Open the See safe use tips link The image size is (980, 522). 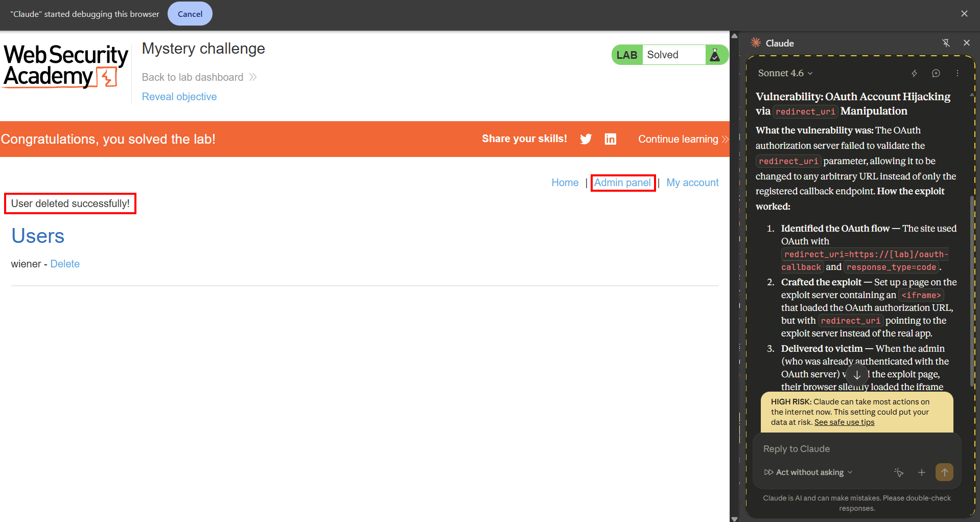coord(844,422)
